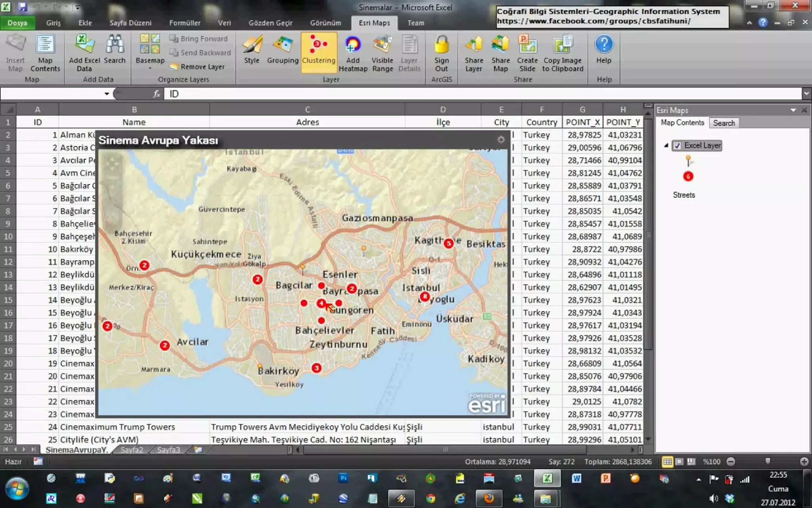Open the Esri Maps Help icon
The width and height of the screenshot is (812, 508).
coord(604,50)
